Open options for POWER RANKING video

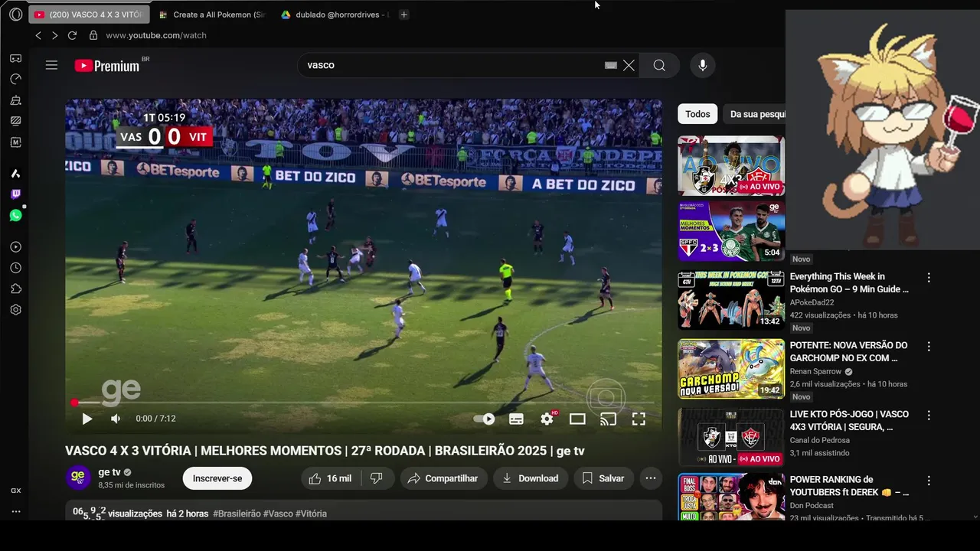click(x=929, y=481)
